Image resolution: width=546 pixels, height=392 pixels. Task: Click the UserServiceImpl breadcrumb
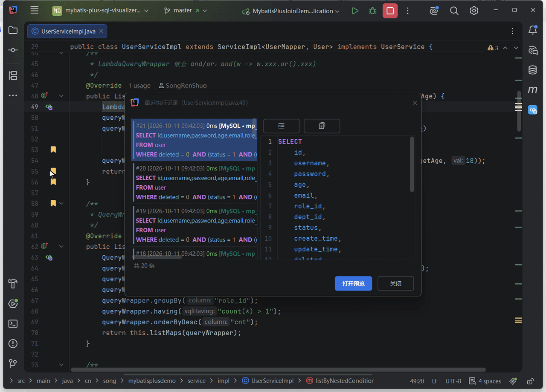267,381
